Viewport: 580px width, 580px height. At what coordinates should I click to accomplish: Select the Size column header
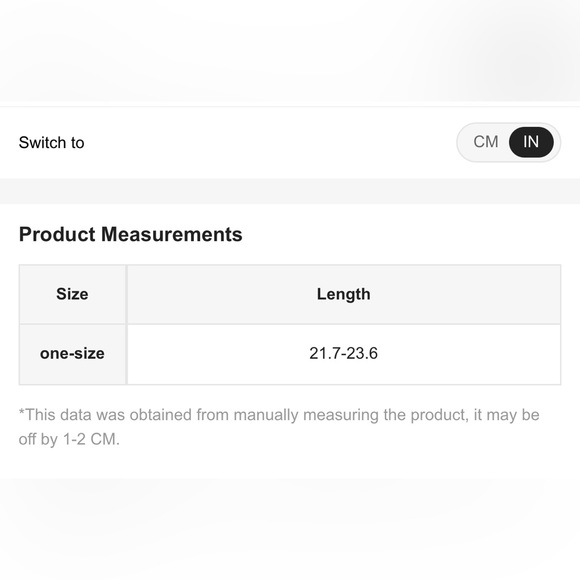[72, 294]
